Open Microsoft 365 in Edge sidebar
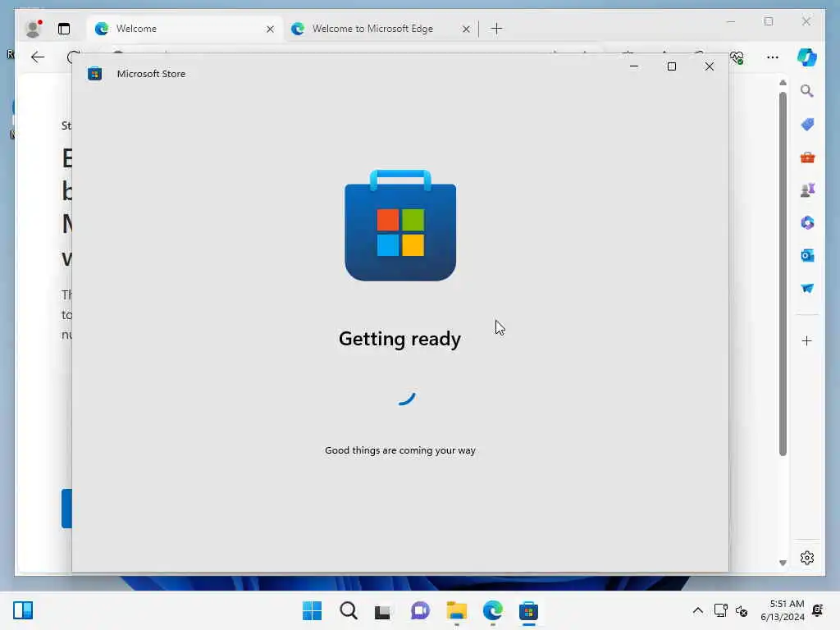The width and height of the screenshot is (840, 630). pyautogui.click(x=807, y=222)
